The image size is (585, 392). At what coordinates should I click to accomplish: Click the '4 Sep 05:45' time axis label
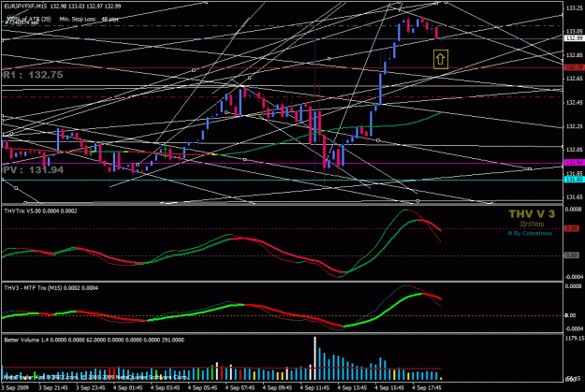[202, 387]
